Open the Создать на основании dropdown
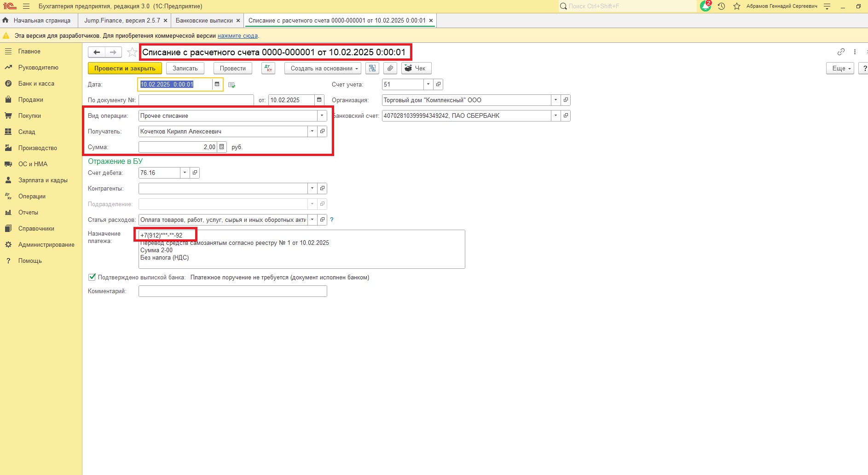 323,68
